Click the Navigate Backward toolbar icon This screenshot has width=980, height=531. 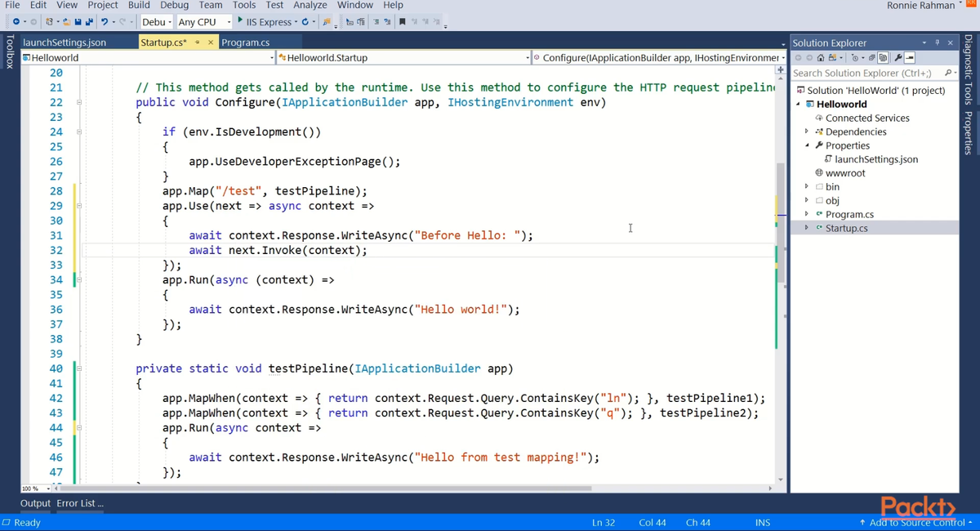[16, 22]
